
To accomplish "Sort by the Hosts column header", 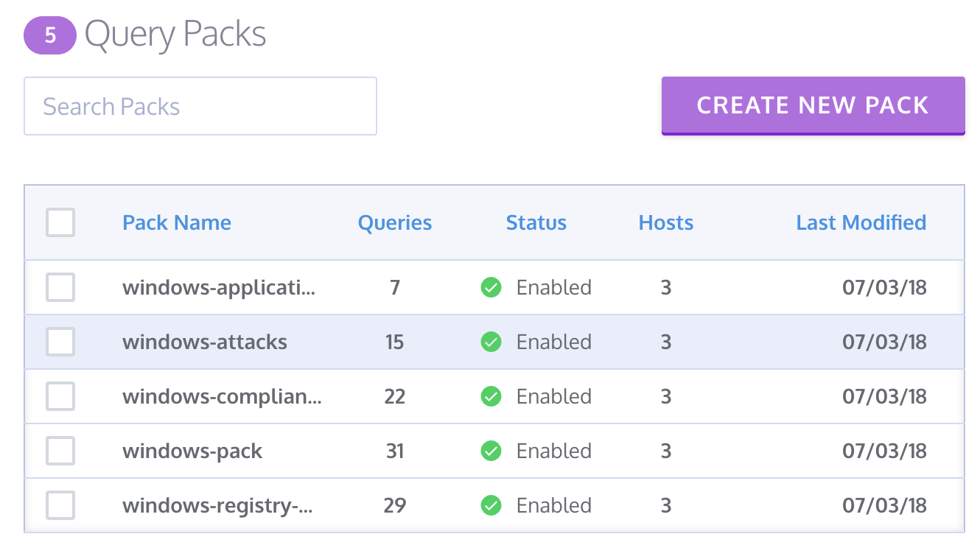I will (x=666, y=222).
